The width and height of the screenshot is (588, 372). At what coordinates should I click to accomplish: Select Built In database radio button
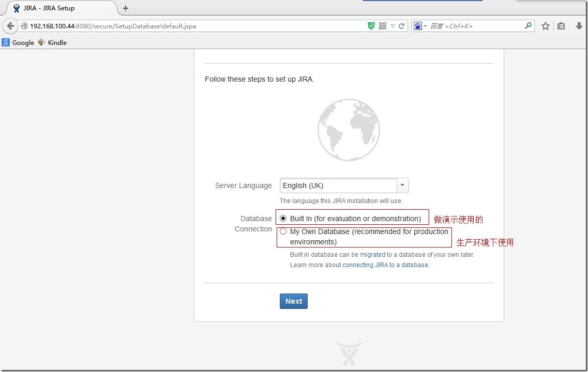tap(283, 219)
